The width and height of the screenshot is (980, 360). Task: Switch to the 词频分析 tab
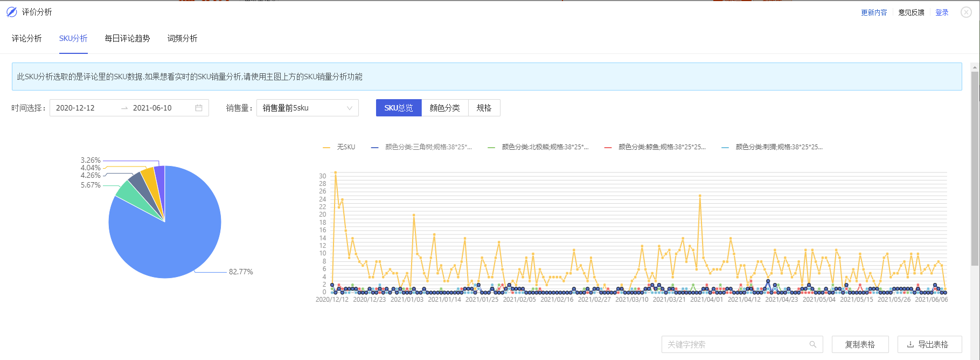click(182, 38)
